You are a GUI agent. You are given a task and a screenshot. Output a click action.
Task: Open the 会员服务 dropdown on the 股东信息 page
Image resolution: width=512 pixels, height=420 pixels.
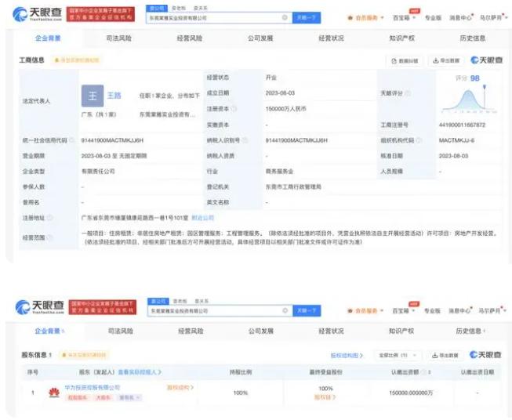[x=365, y=310]
